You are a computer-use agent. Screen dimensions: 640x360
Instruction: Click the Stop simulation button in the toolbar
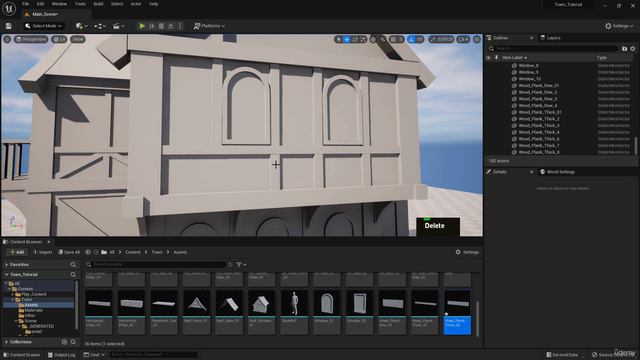pos(161,26)
